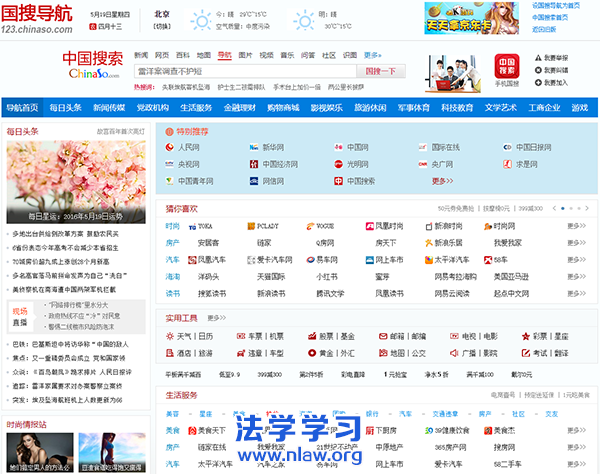Click the 美食天下 site icon
The height and width of the screenshot is (474, 600).
[x=192, y=430]
